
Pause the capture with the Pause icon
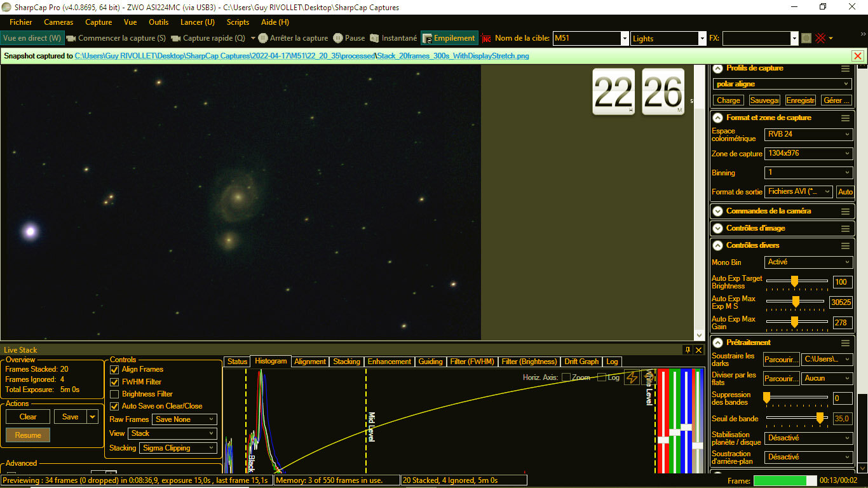(x=338, y=38)
